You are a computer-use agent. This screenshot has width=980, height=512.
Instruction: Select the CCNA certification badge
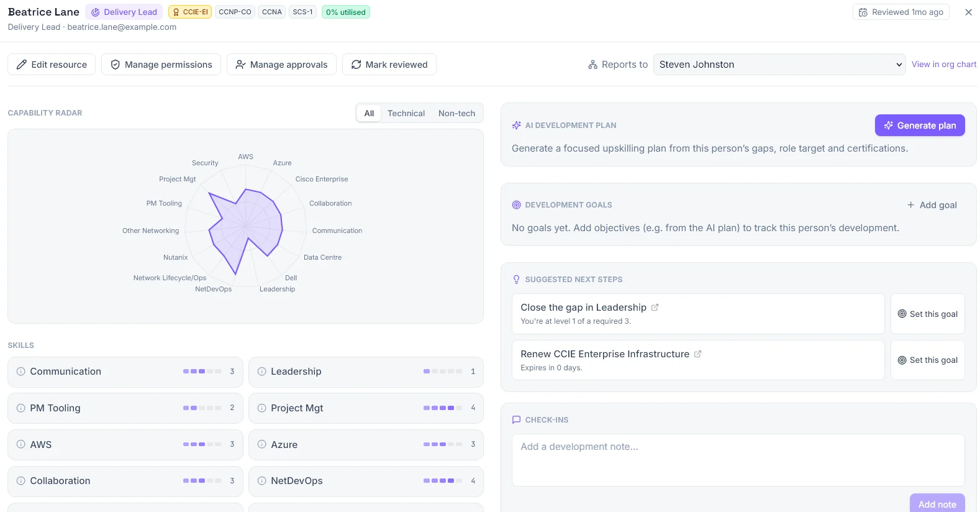click(x=272, y=12)
